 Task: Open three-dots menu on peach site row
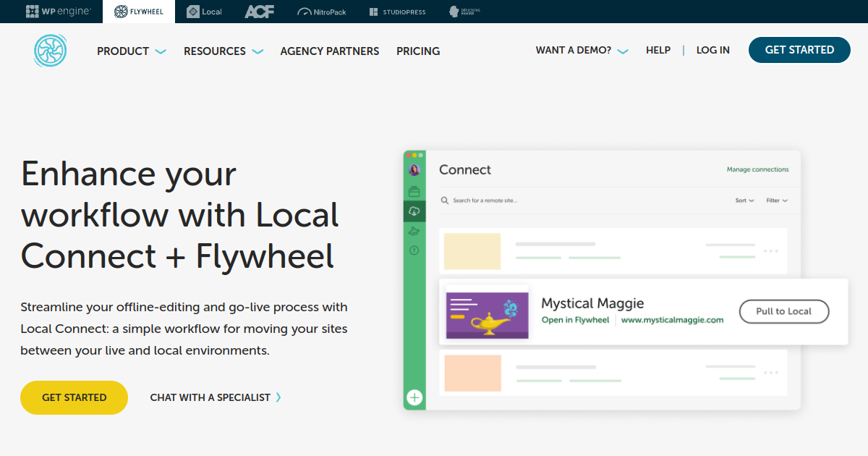point(771,373)
